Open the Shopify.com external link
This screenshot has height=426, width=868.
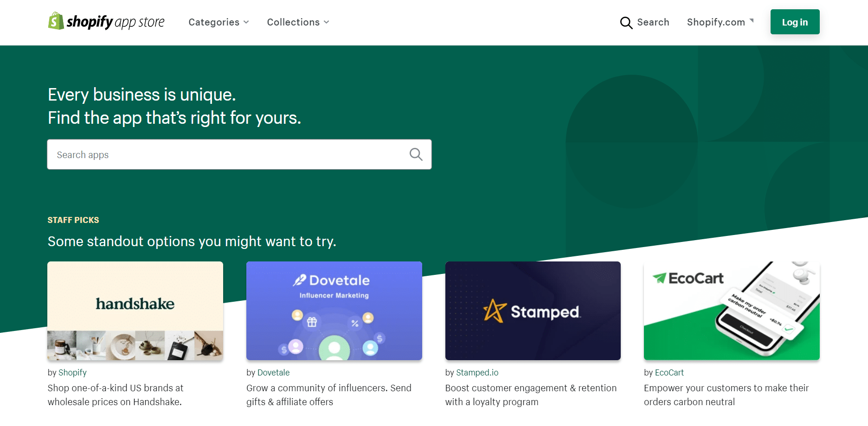720,22
